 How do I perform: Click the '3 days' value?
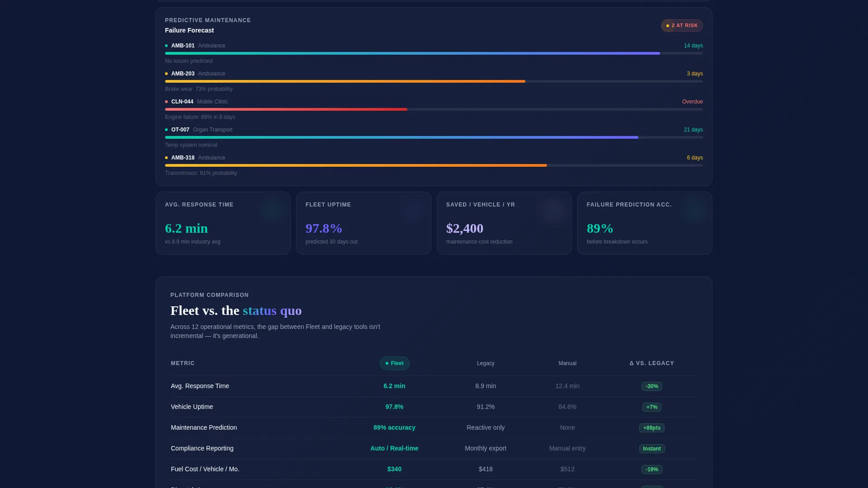(695, 74)
